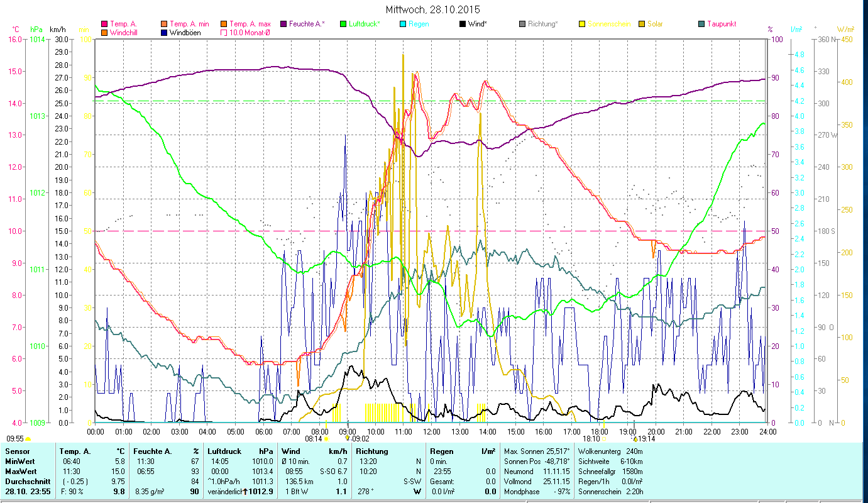The image size is (868, 503).
Task: Click the 09:02 time marker below the axis
Action: (x=361, y=439)
